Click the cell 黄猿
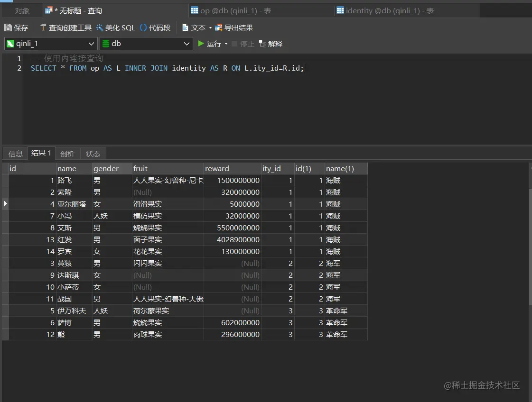Image resolution: width=532 pixels, height=402 pixels. (75, 264)
